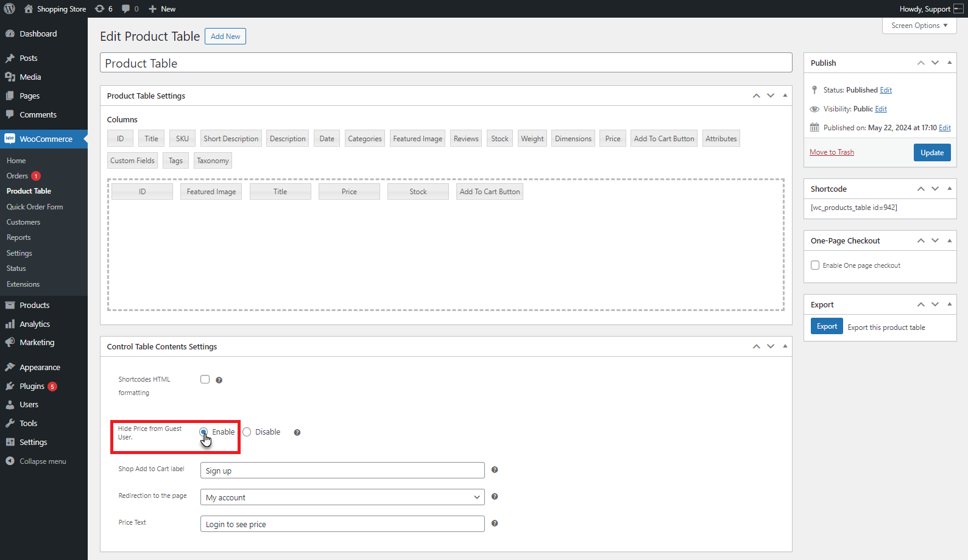Toggle One-Page Checkout panel triangle
This screenshot has height=560, width=968.
pos(950,240)
